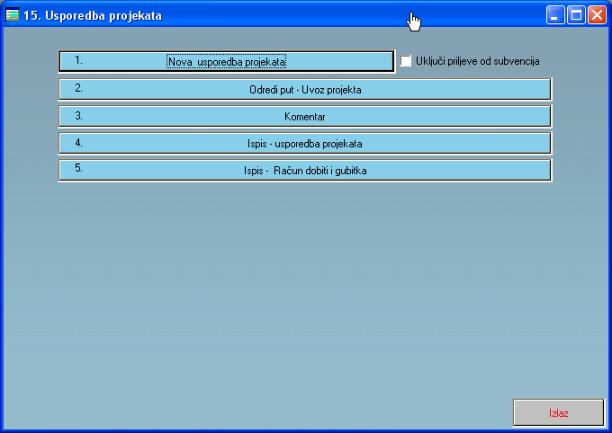
Task: Enable Uključi priljeve od subvencija checkbox
Action: pos(406,61)
